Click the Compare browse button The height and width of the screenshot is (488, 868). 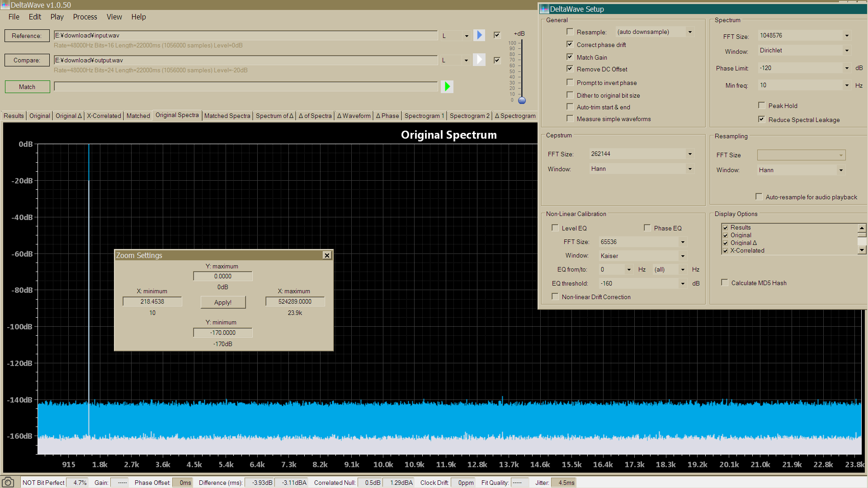pos(27,60)
